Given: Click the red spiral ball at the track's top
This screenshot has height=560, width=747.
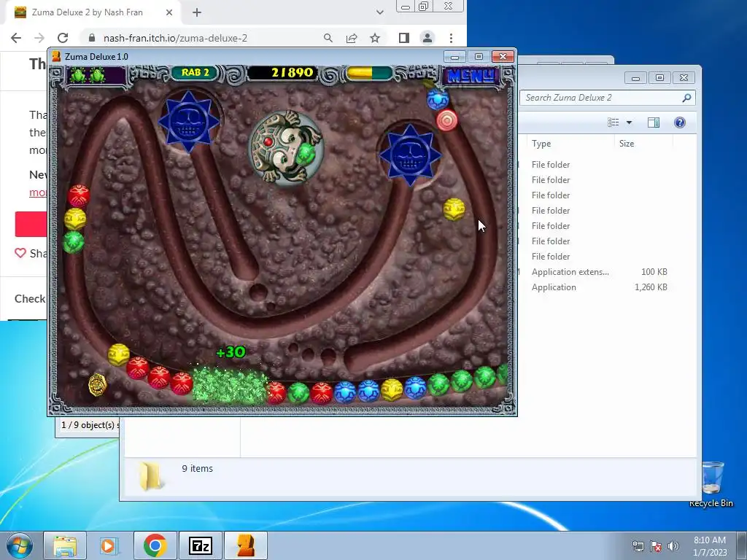Looking at the screenshot, I should (447, 120).
